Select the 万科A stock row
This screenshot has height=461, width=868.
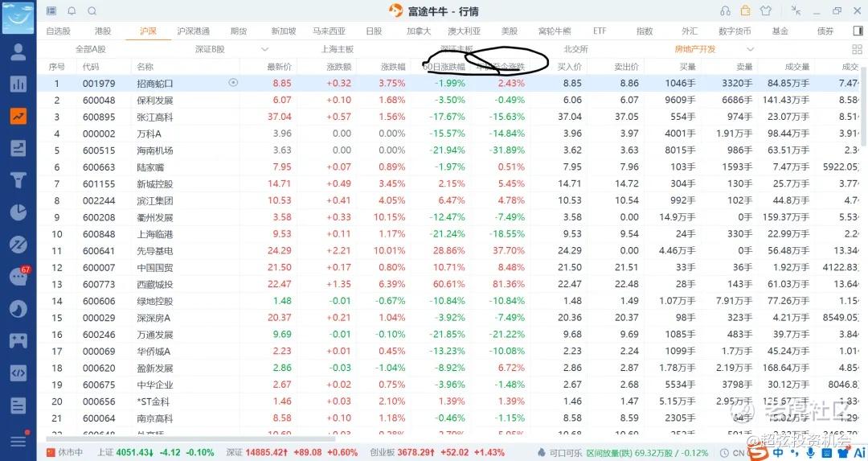[448, 134]
